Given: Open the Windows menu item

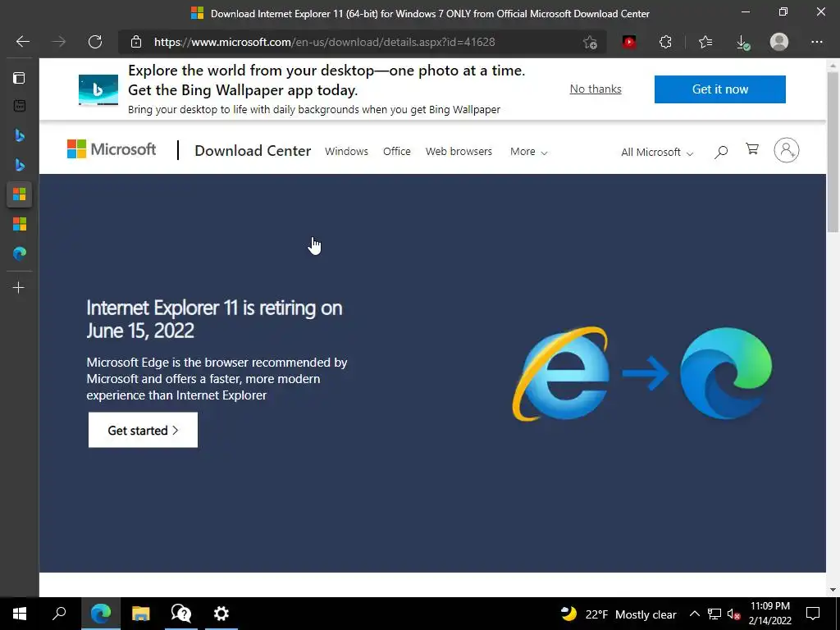Looking at the screenshot, I should point(347,152).
